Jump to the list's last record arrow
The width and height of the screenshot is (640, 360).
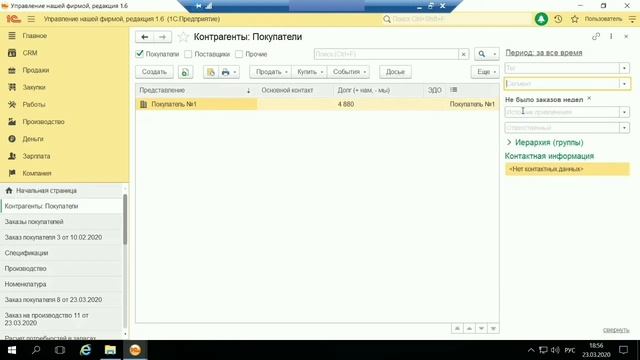(x=493, y=329)
